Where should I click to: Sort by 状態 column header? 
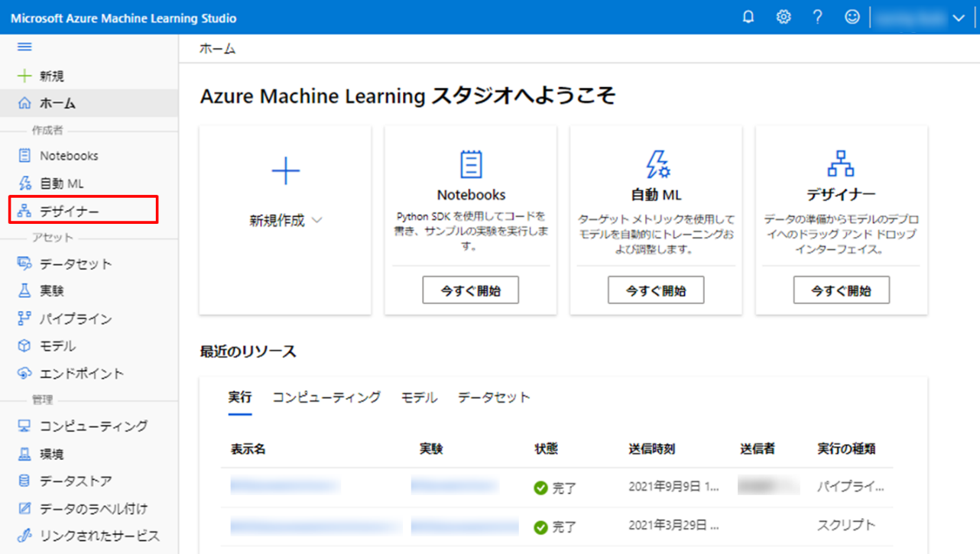(546, 449)
